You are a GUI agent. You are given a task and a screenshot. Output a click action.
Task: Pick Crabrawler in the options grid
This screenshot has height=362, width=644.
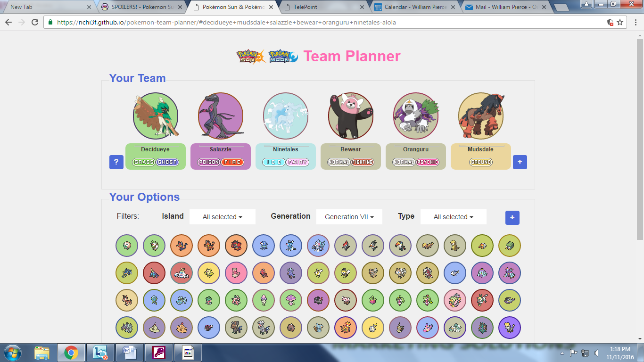(x=154, y=273)
